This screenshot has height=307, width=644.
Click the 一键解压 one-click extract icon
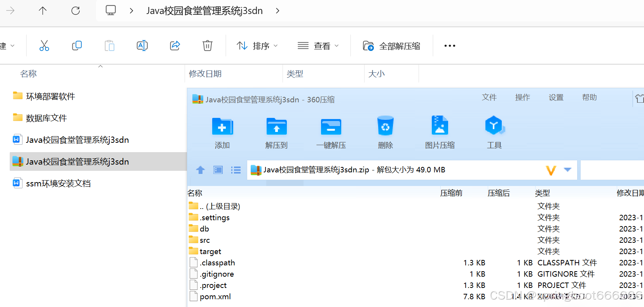[331, 127]
